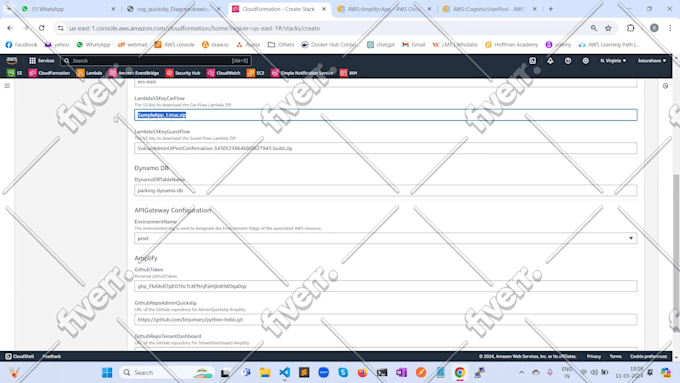Image resolution: width=680 pixels, height=383 pixels.
Task: Open CloudShell in footer bar
Action: tap(20, 357)
